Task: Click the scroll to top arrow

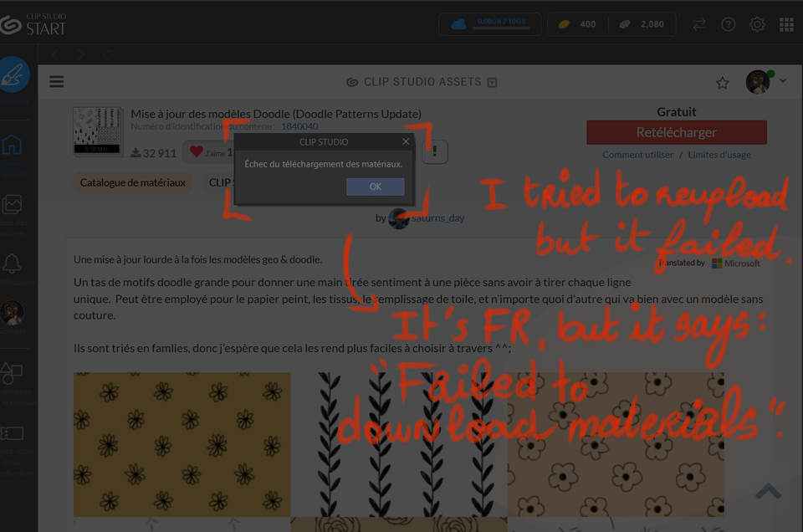Action: point(768,491)
